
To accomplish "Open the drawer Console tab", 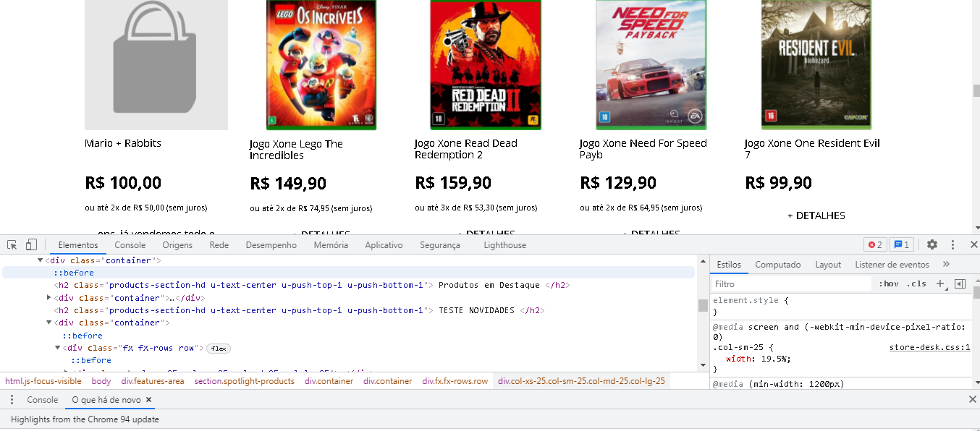I will point(43,400).
